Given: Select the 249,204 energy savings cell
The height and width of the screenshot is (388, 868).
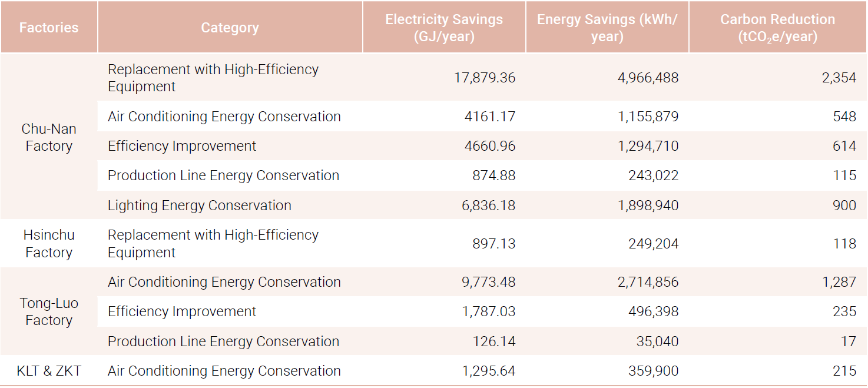Looking at the screenshot, I should point(654,244).
